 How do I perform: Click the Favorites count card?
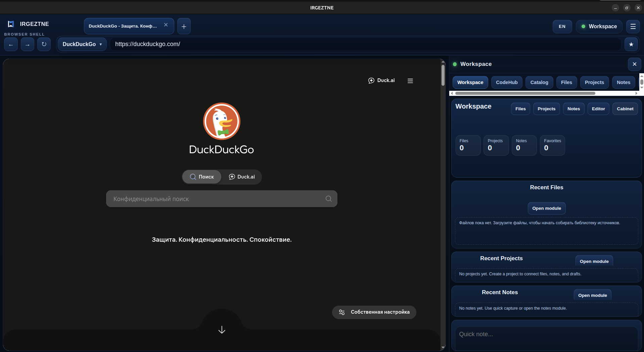(x=552, y=145)
